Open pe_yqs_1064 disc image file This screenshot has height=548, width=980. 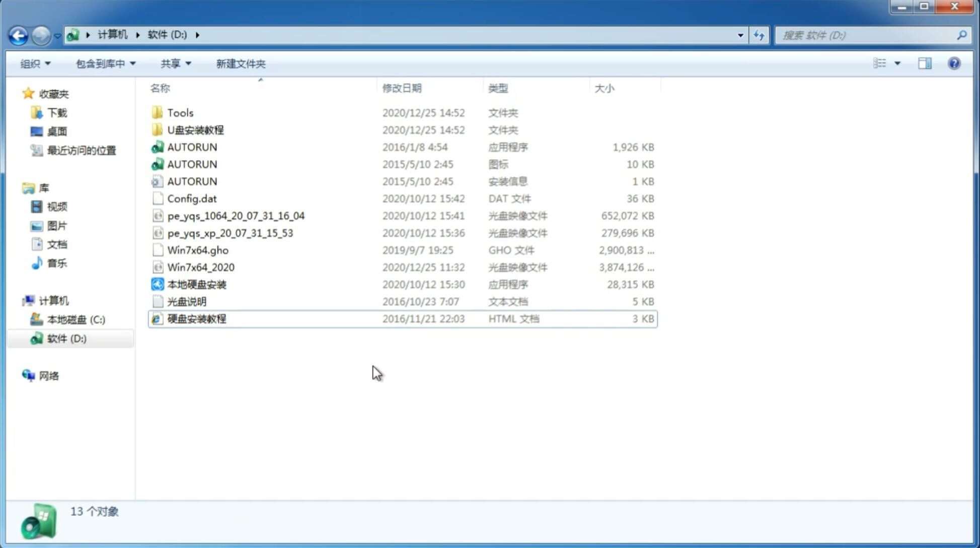coord(236,216)
